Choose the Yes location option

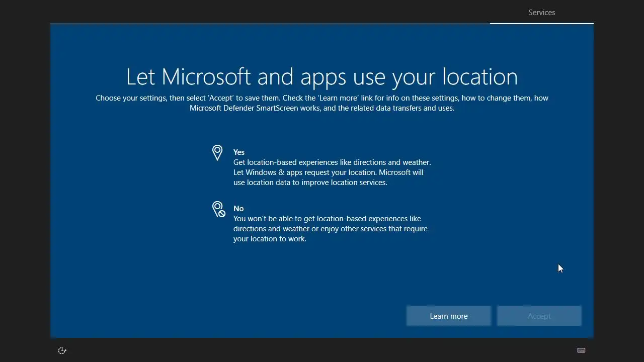321,167
